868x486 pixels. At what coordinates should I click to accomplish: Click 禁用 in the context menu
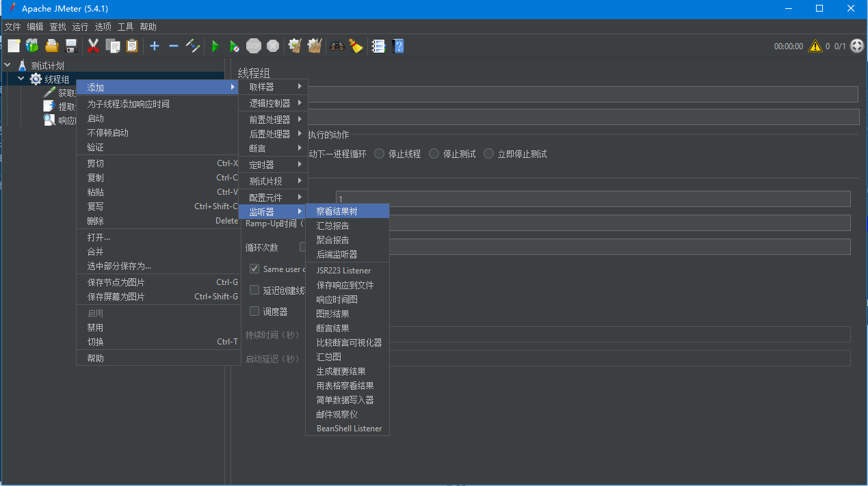tap(158, 327)
